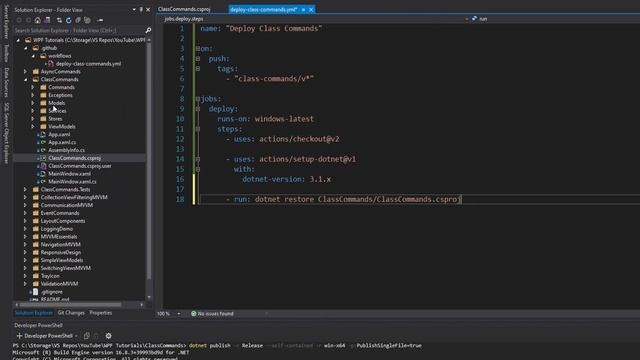Click the No issues found status indicator
The height and width of the screenshot is (360, 640).
point(212,314)
